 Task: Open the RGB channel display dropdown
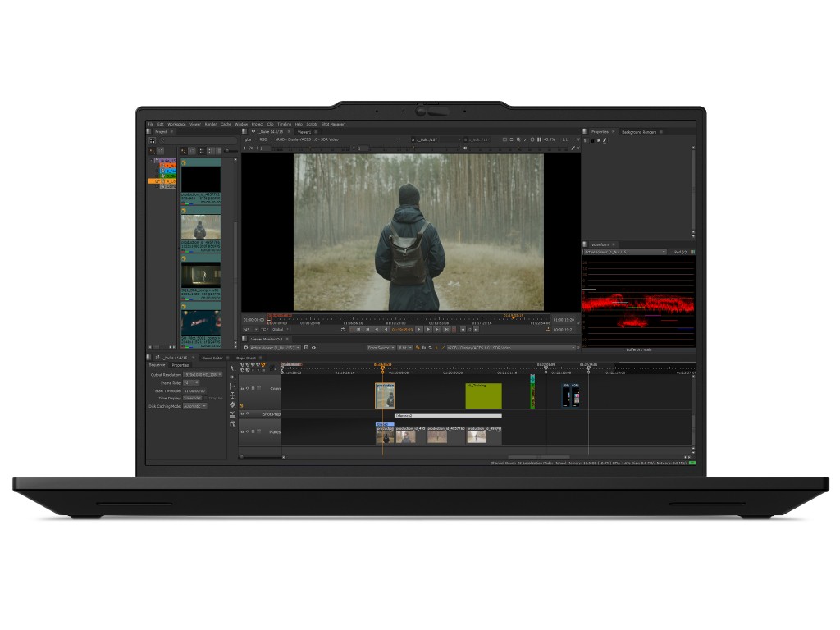click(265, 139)
